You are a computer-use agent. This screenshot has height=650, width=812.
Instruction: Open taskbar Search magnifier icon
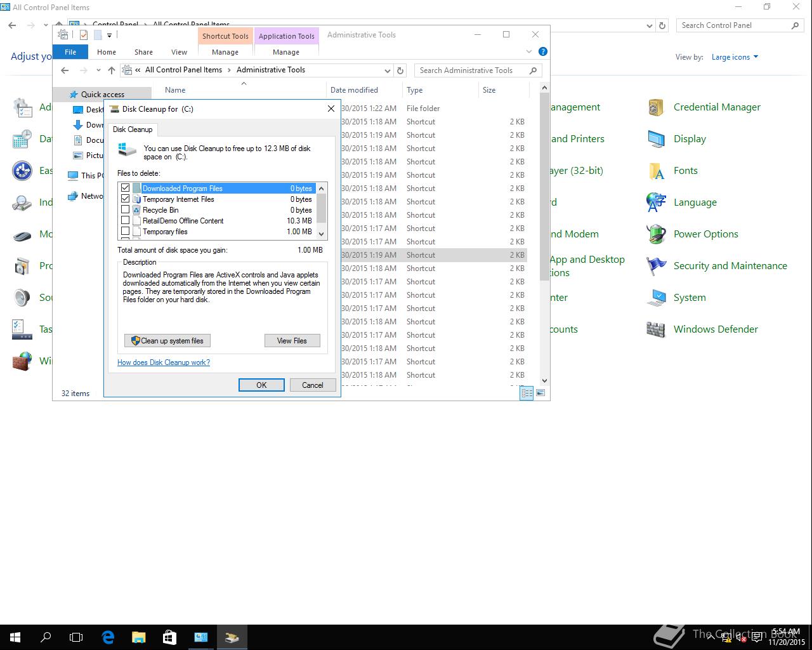point(46,637)
